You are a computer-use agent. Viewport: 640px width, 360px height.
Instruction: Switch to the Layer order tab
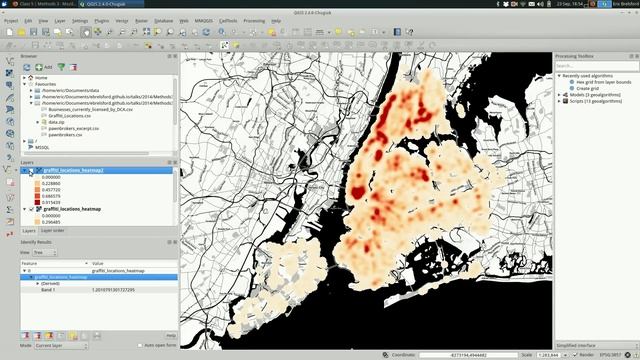coord(52,231)
